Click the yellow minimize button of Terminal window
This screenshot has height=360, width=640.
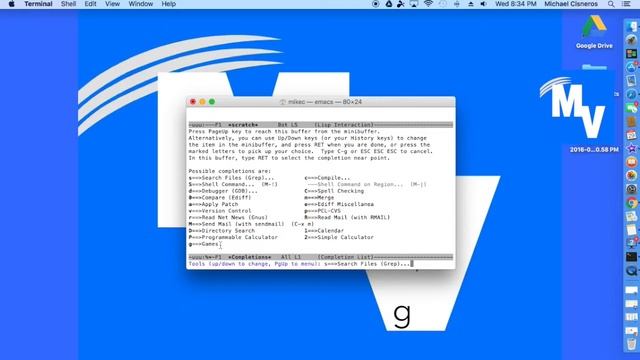tap(202, 102)
